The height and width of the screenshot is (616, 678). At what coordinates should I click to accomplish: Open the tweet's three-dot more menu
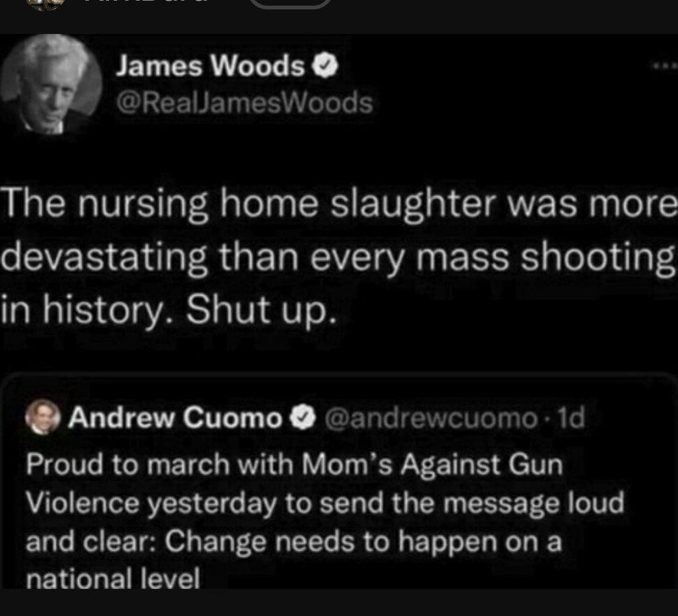(x=665, y=66)
